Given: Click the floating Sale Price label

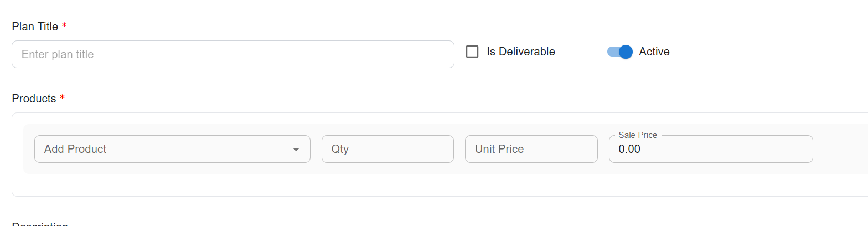Looking at the screenshot, I should tap(638, 135).
